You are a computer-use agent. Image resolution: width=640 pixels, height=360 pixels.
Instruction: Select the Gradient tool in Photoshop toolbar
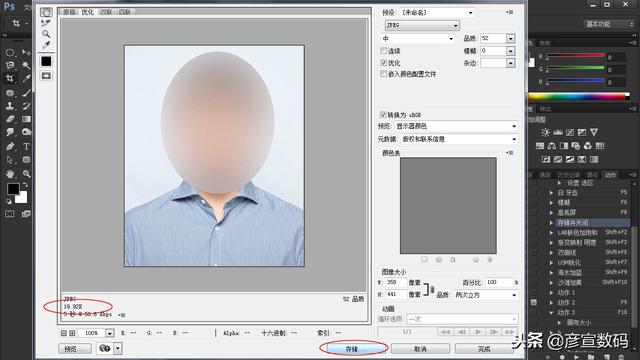point(27,119)
